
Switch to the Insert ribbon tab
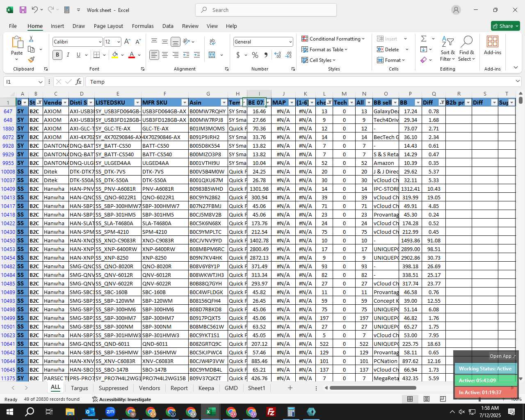click(57, 26)
